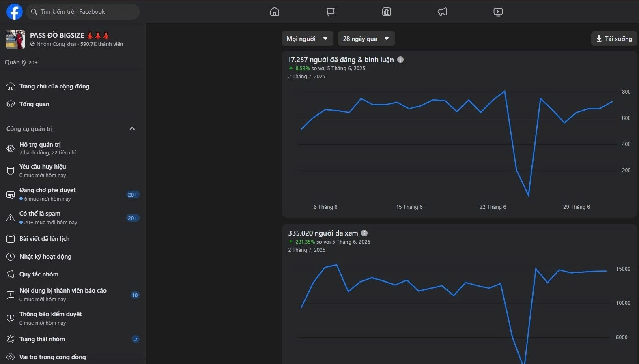Click '17.257 người đã đăng & bình luận' heading
Viewport: 639px width, 364px height.
(x=341, y=60)
